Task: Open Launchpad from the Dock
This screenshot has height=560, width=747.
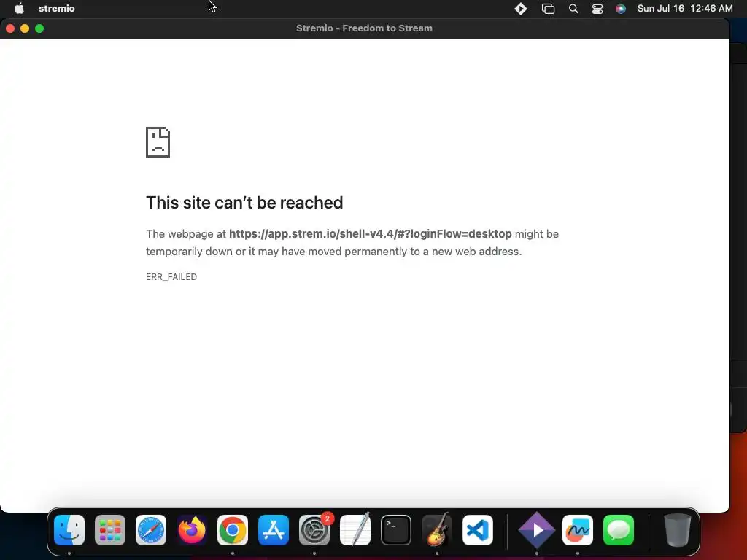Action: tap(110, 530)
